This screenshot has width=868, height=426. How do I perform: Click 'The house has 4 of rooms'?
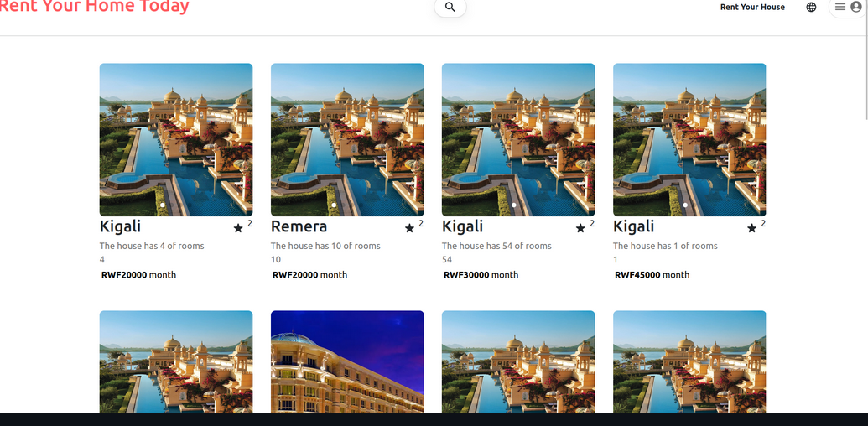pos(152,246)
